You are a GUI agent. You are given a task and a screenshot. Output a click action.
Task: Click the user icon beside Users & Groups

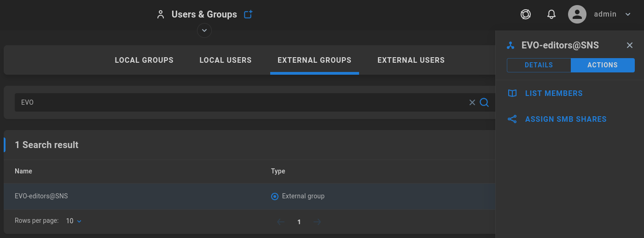pyautogui.click(x=160, y=14)
